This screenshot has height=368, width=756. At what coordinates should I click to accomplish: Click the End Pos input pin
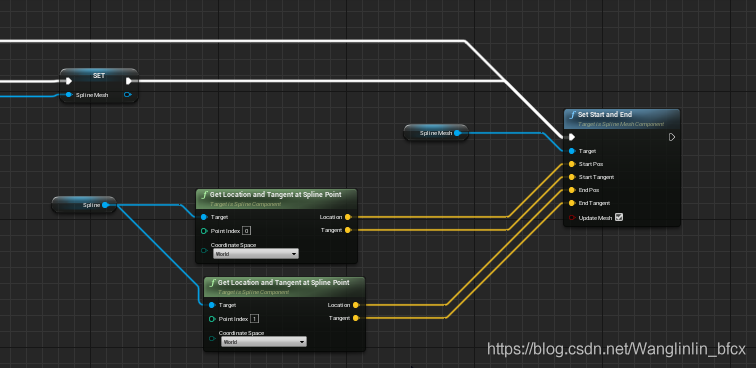(572, 190)
